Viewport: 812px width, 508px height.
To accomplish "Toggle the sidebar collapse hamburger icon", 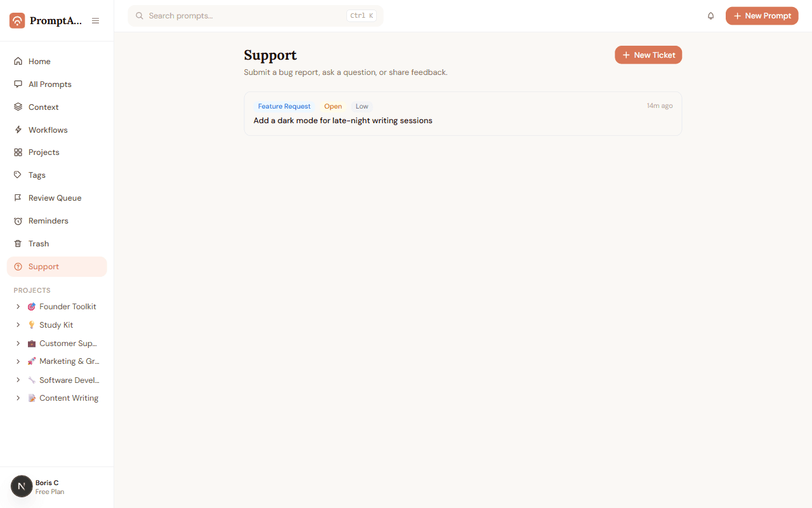I will 95,21.
